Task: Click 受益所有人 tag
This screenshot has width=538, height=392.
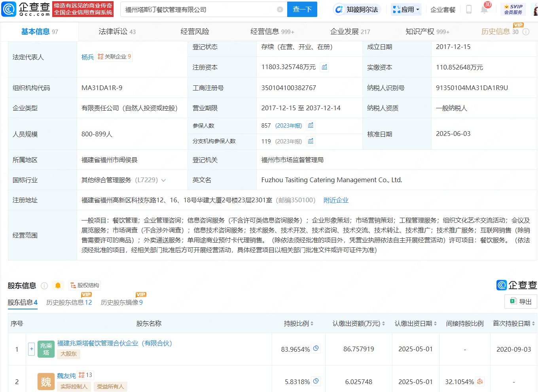Action: tap(110, 386)
